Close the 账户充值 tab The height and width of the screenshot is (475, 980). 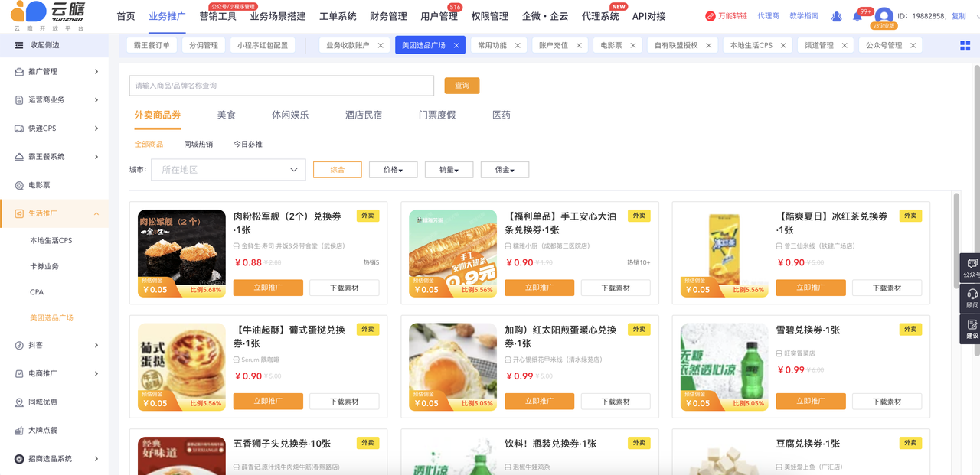[x=579, y=46]
